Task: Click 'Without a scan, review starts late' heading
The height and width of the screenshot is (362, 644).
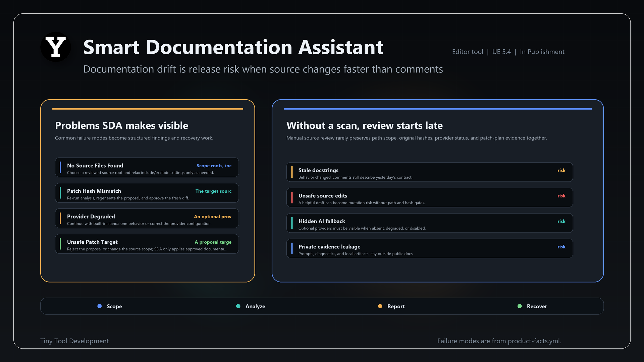Action: tap(365, 125)
